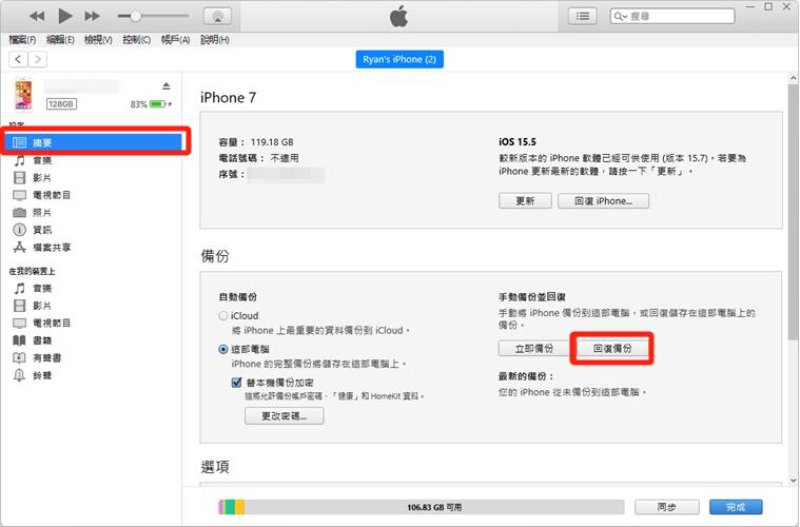
Task: Click the storage usage bar
Action: (421, 507)
